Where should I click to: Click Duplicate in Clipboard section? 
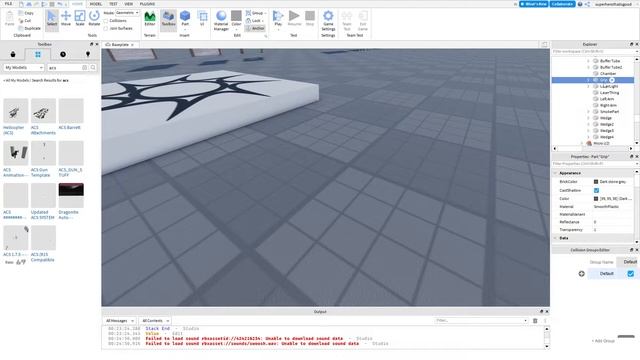point(29,28)
